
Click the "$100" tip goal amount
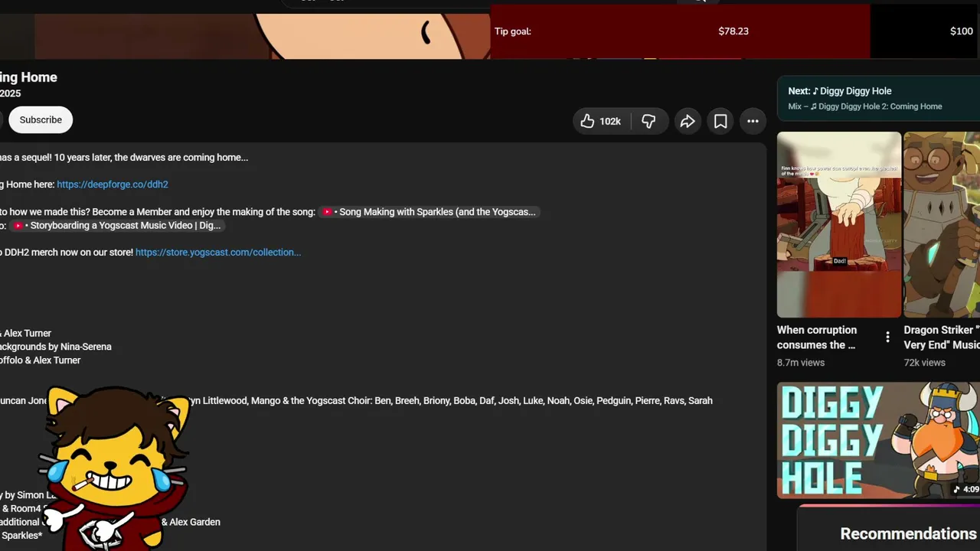pos(962,31)
